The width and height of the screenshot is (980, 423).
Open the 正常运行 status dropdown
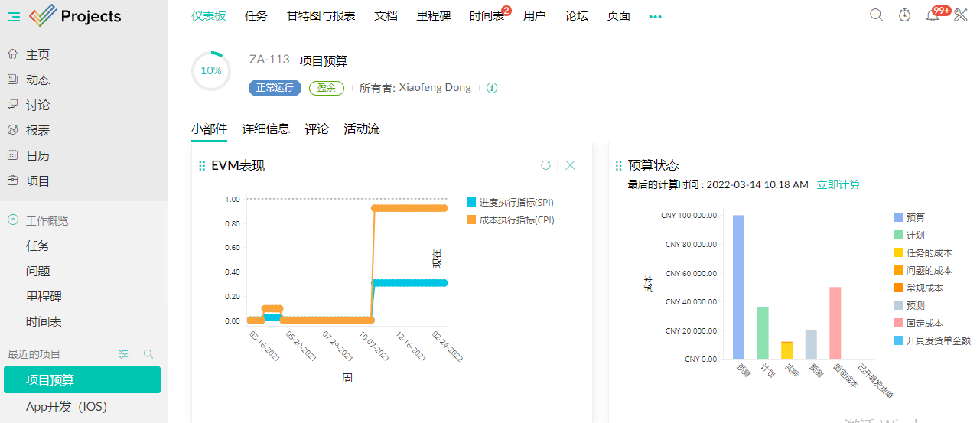coord(275,88)
